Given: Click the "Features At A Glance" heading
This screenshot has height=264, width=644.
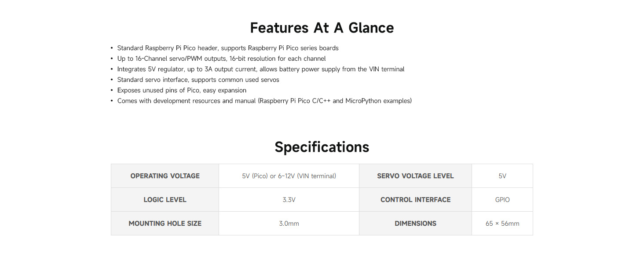Looking at the screenshot, I should 322,28.
